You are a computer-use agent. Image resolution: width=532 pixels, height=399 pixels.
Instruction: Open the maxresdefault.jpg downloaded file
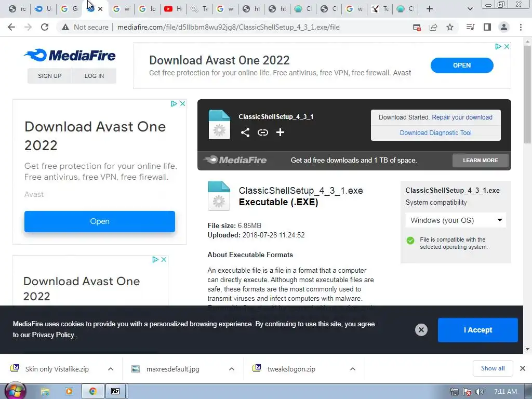[172, 369]
